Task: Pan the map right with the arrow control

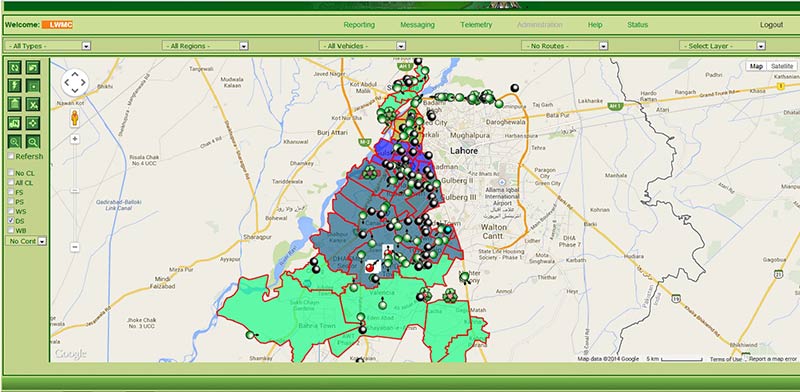Action: click(83, 83)
